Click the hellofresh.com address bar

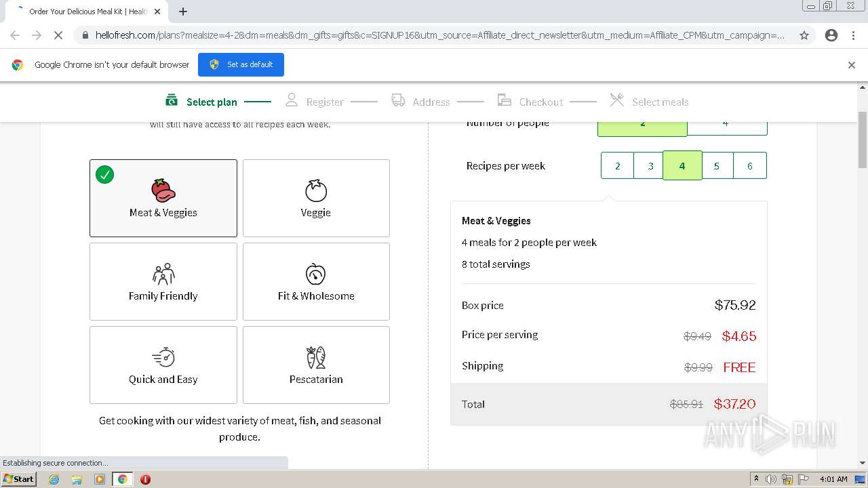(439, 35)
